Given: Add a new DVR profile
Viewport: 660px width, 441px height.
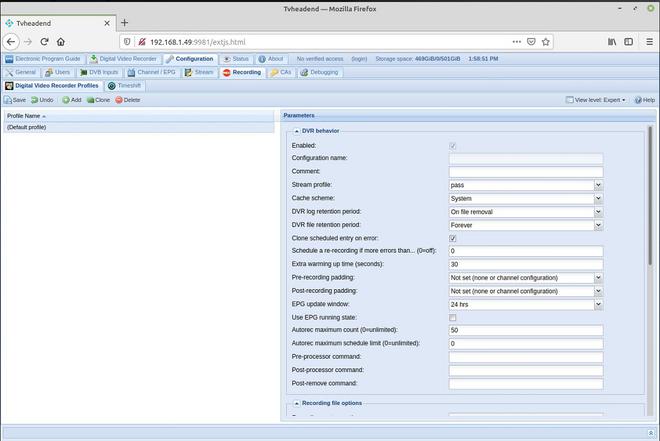Looking at the screenshot, I should [72, 100].
